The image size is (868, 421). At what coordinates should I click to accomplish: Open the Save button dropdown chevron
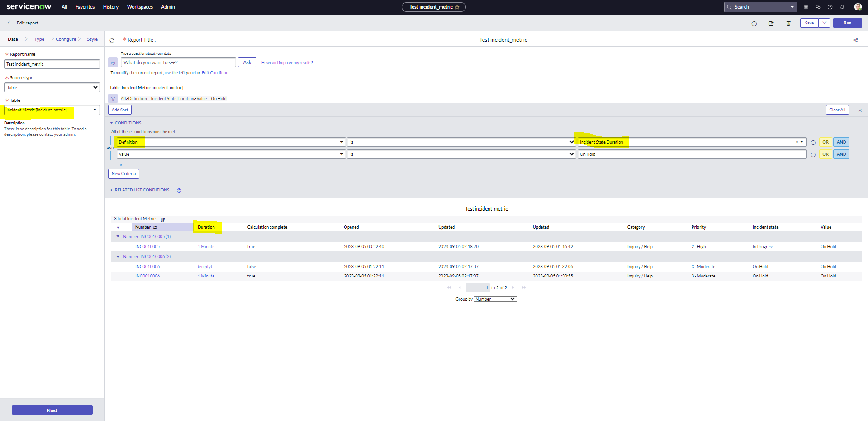point(824,23)
